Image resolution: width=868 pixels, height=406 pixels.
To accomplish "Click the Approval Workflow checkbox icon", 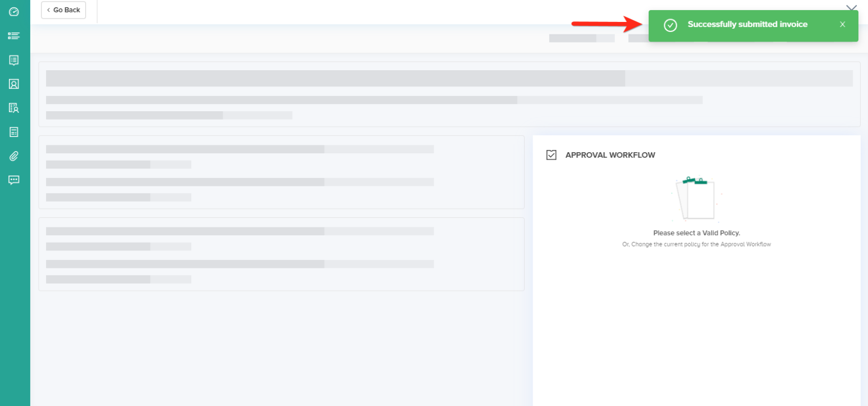I will pos(552,155).
